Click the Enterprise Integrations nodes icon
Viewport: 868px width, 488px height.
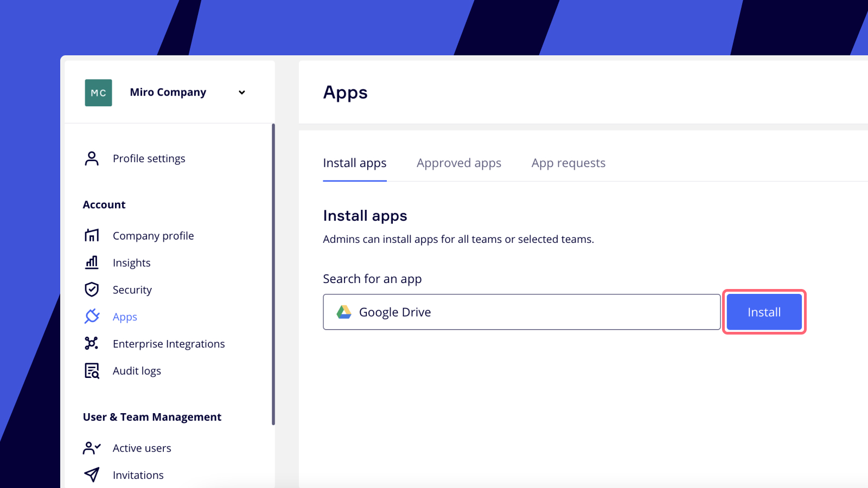92,343
